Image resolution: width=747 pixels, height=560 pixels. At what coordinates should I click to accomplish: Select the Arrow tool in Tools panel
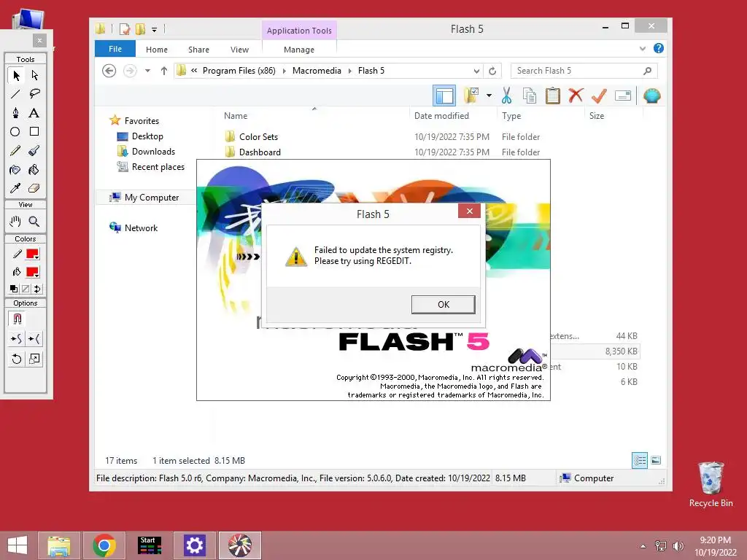16,75
